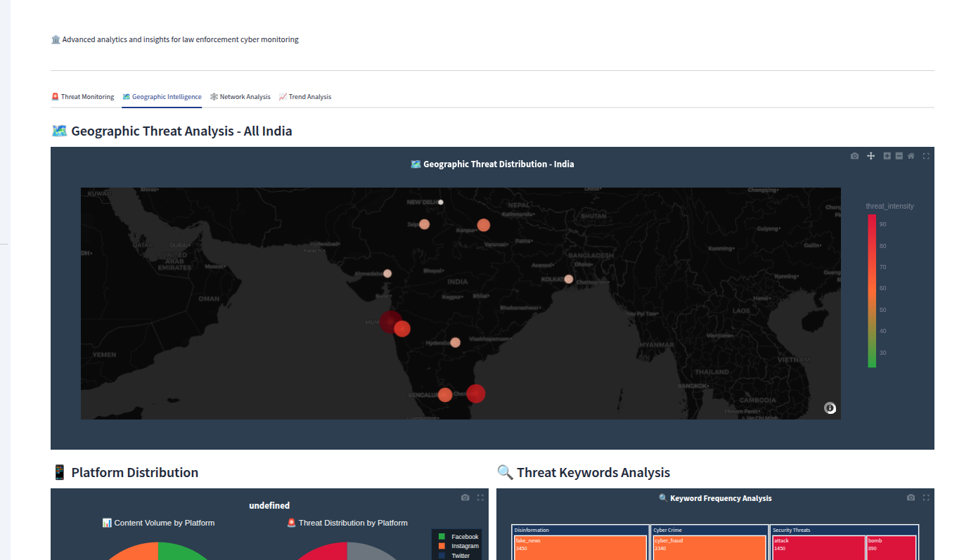Click 'Geographic Threat Analysis - All India' heading
Image resolution: width=971 pixels, height=560 pixels.
pyautogui.click(x=172, y=131)
